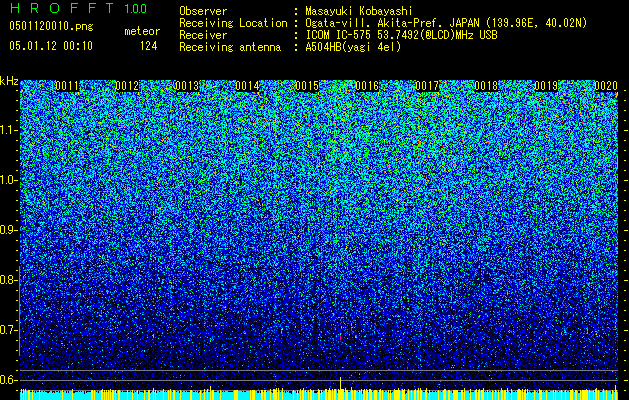
Task: Click the 0015 time marker
Action: [307, 86]
